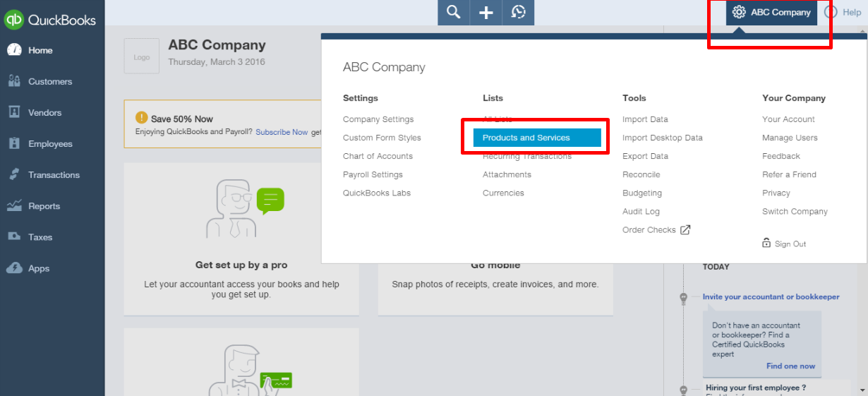Image resolution: width=868 pixels, height=396 pixels.
Task: Open Manage Users
Action: coord(790,138)
